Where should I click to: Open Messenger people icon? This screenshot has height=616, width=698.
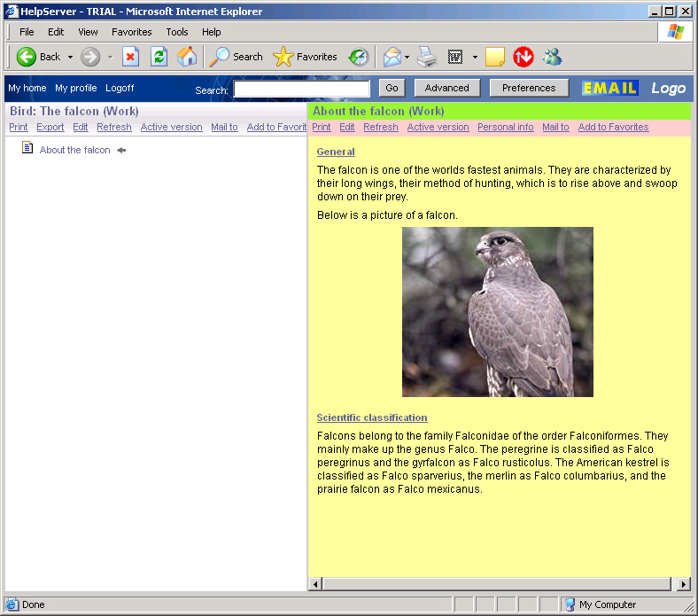point(553,57)
